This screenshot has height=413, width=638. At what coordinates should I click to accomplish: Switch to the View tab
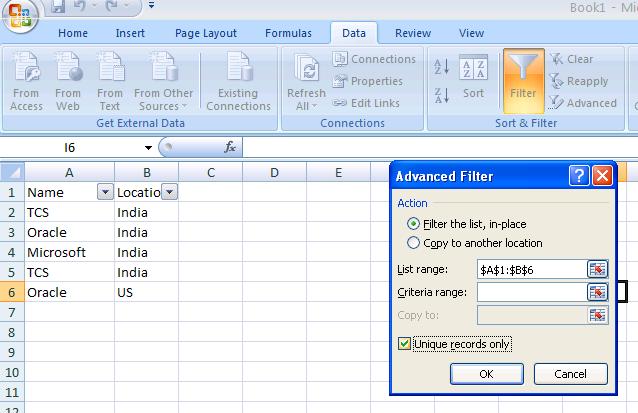(472, 33)
